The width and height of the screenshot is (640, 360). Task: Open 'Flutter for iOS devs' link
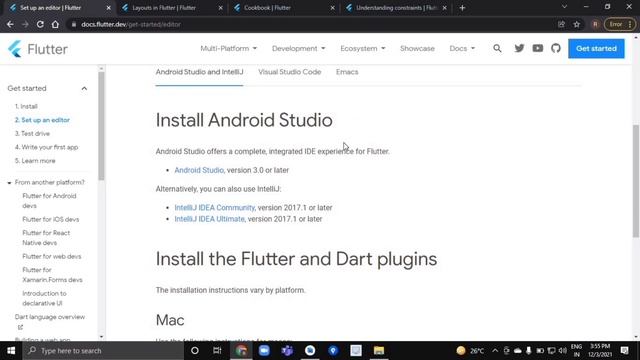pyautogui.click(x=51, y=220)
